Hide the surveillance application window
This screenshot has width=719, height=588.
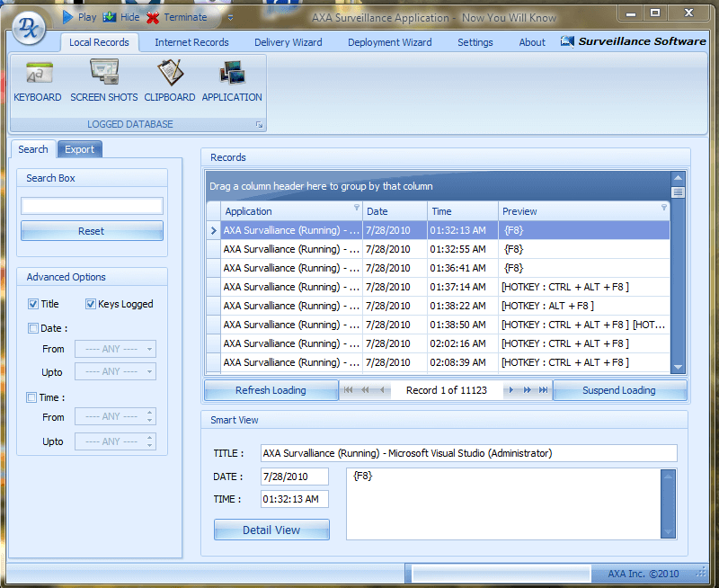pos(121,17)
